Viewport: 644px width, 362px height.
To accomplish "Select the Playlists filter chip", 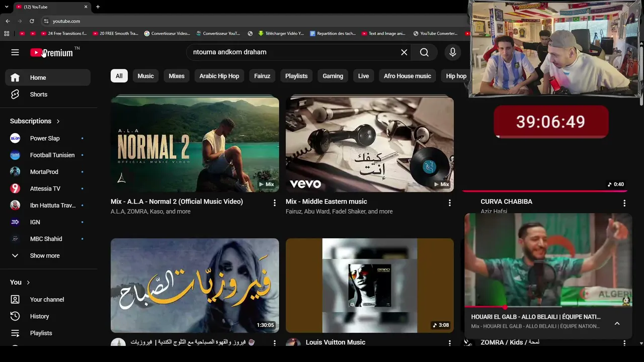I will click(296, 76).
